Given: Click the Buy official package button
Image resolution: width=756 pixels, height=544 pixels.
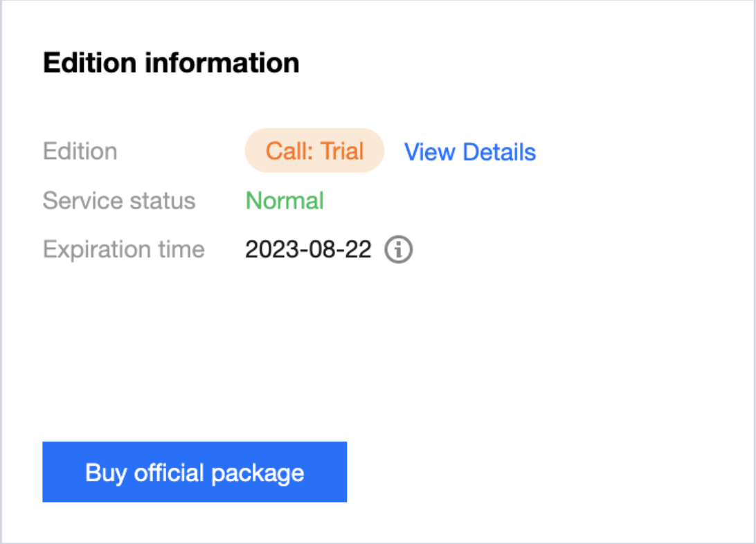Looking at the screenshot, I should 195,472.
